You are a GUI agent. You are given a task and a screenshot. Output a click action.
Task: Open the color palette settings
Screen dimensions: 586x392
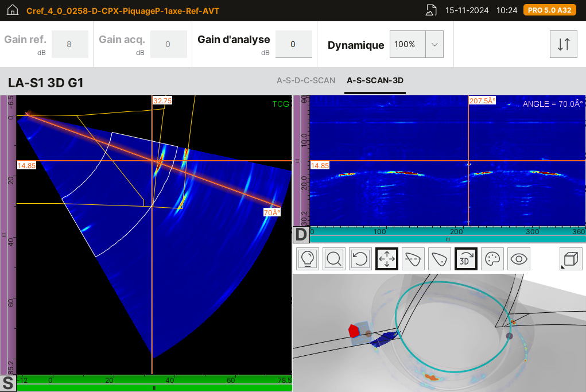click(493, 259)
